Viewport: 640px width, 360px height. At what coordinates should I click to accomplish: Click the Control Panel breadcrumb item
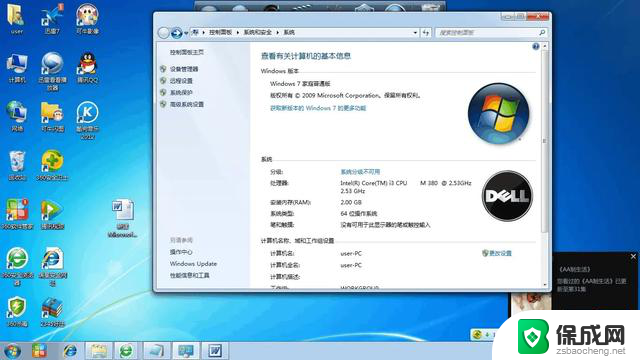click(220, 32)
